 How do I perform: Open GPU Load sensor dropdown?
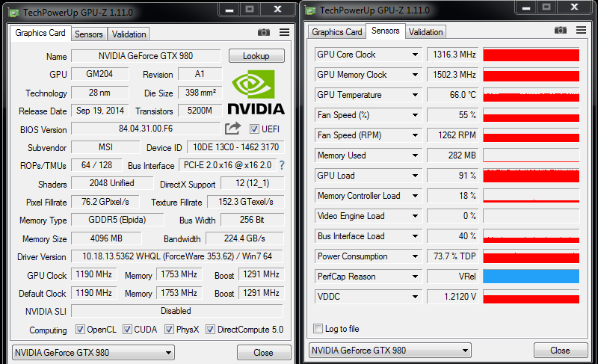pyautogui.click(x=415, y=176)
